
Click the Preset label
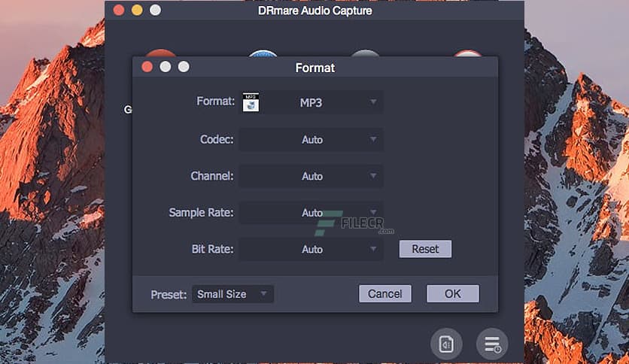click(169, 295)
